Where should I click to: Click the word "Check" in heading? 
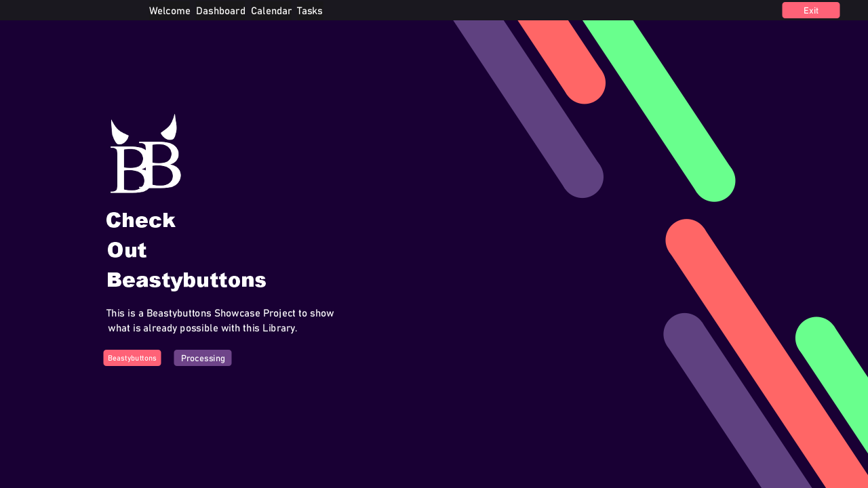tap(141, 220)
